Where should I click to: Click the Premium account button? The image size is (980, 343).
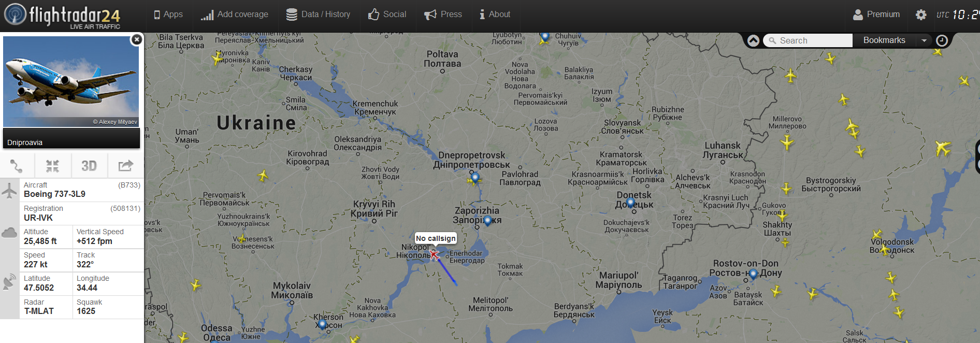tap(876, 15)
